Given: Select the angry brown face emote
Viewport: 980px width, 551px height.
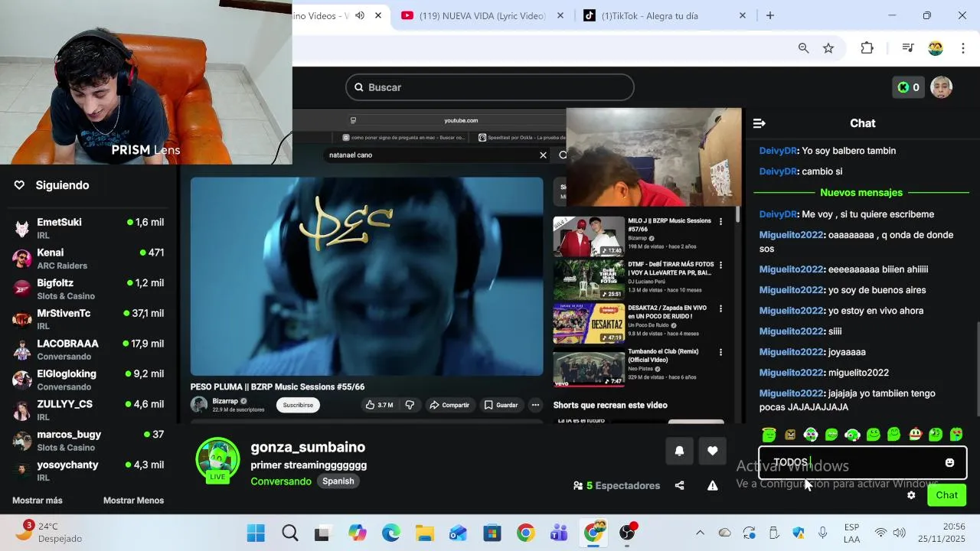Looking at the screenshot, I should (790, 435).
